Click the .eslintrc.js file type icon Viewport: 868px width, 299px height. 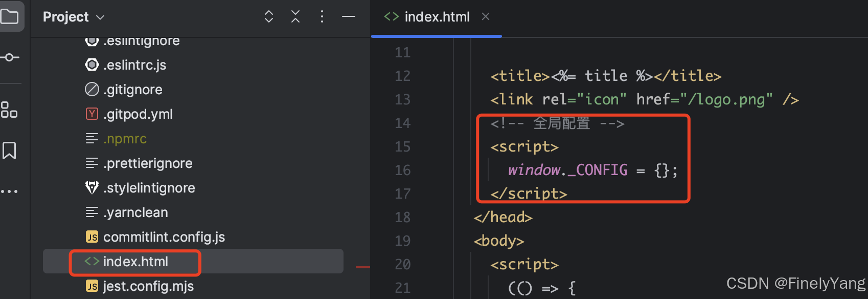tap(92, 65)
